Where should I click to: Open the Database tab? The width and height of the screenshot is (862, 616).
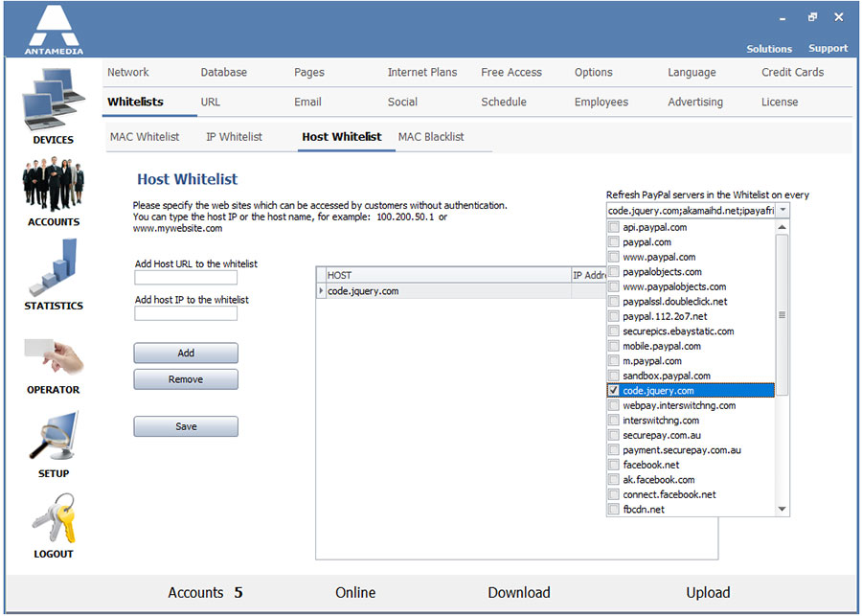(x=224, y=72)
